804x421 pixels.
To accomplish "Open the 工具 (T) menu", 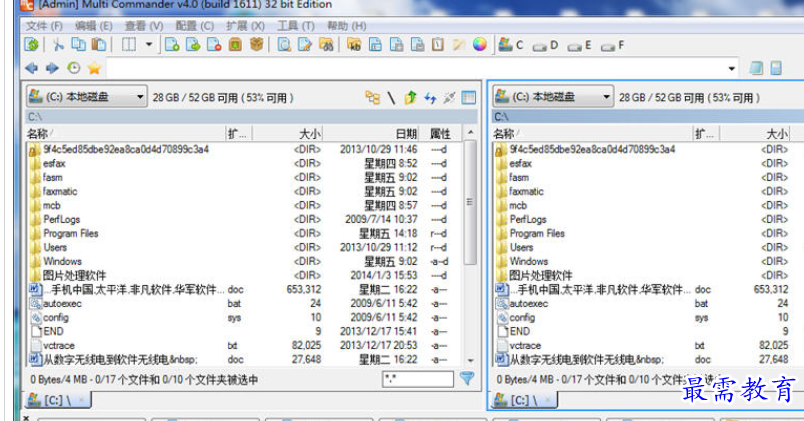I will tap(296, 26).
